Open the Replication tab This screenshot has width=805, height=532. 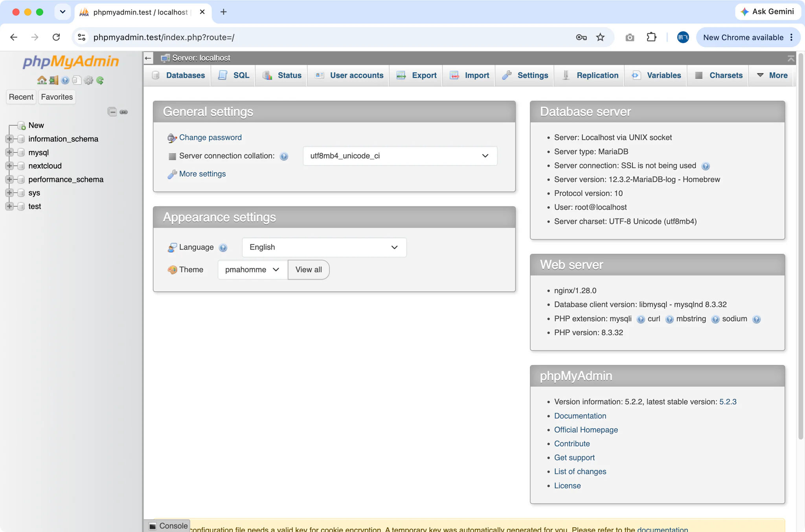590,75
